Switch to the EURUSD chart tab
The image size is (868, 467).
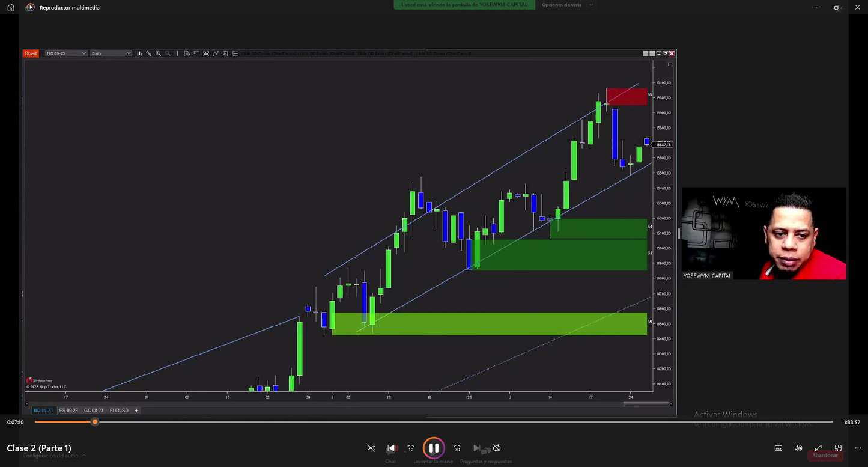point(119,411)
